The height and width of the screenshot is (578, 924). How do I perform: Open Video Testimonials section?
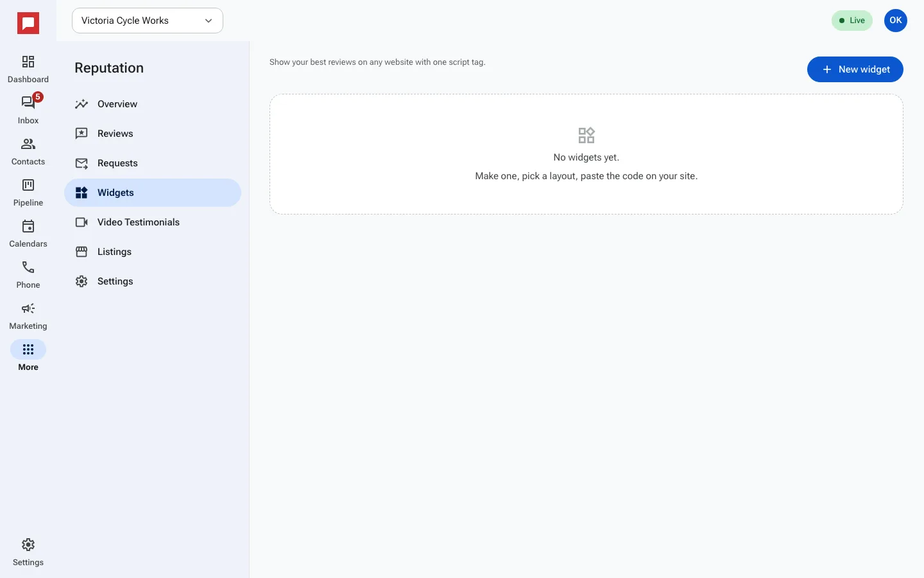(153, 222)
